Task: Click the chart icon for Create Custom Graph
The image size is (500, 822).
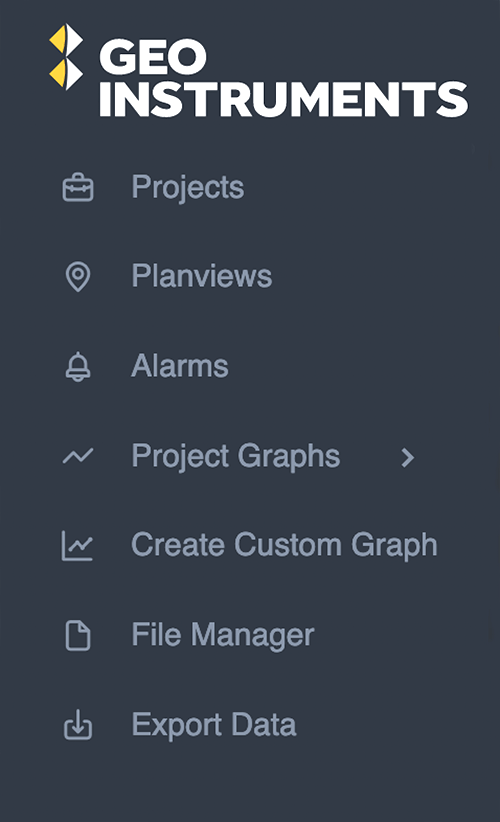Action: click(78, 546)
